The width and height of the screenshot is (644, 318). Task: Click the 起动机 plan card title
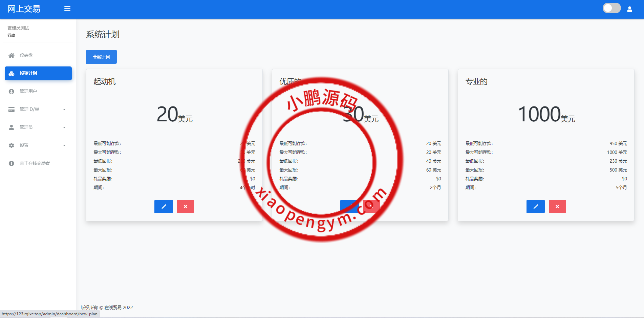point(105,82)
